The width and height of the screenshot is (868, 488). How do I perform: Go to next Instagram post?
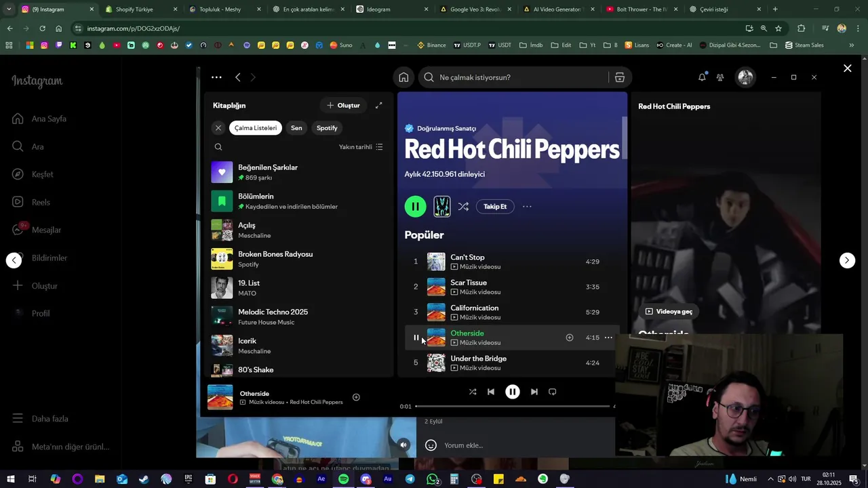(x=847, y=260)
